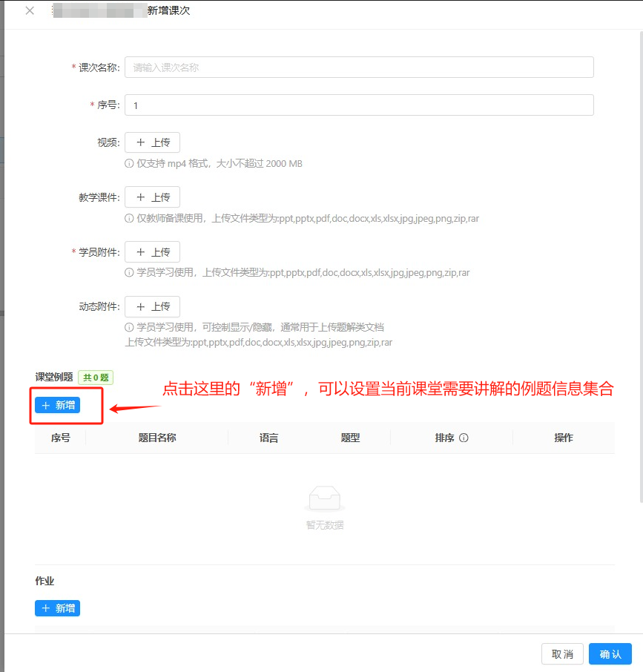The height and width of the screenshot is (672, 643).
Task: Click the info icon before 仅教师备课使用 hint
Action: [129, 219]
